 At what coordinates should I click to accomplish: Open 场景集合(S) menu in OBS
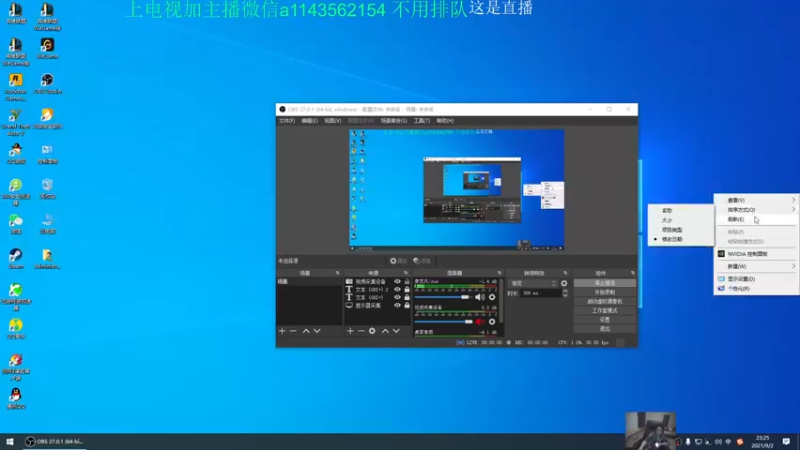pos(393,121)
